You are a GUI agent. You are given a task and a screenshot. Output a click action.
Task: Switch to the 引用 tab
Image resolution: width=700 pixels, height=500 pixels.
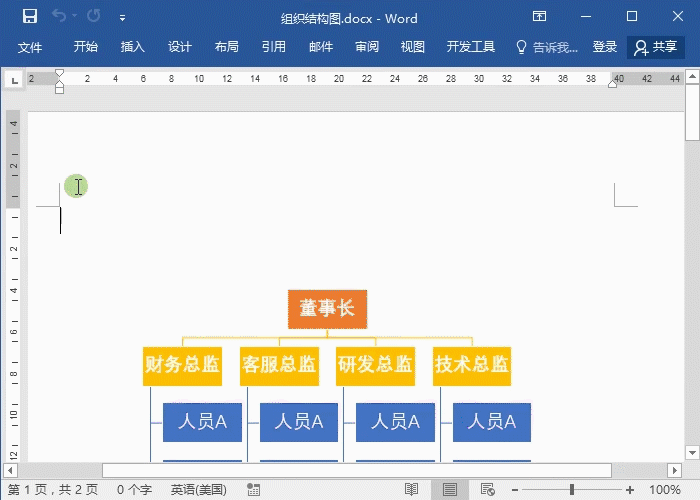coord(273,47)
